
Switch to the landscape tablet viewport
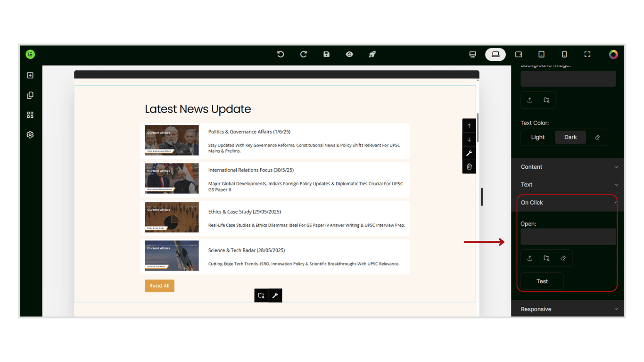519,54
